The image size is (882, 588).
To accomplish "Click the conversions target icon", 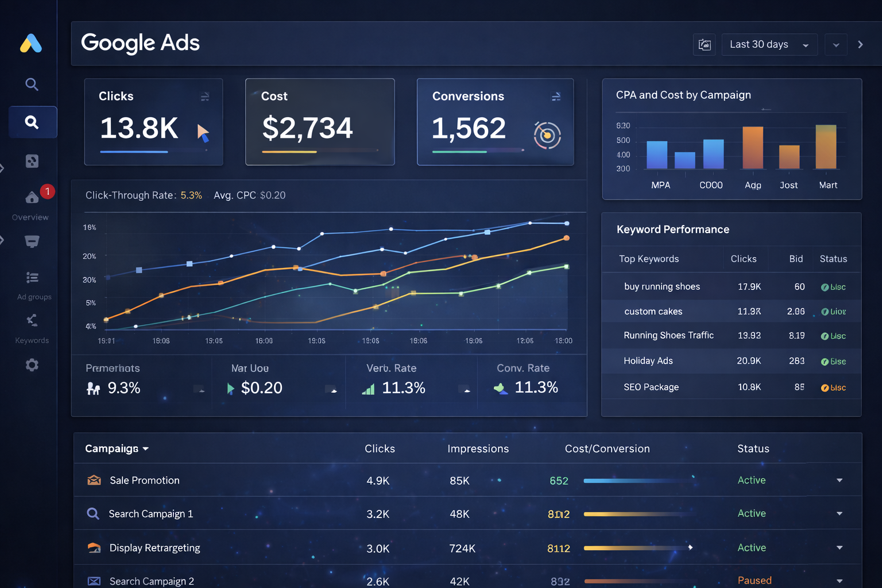I will point(547,136).
